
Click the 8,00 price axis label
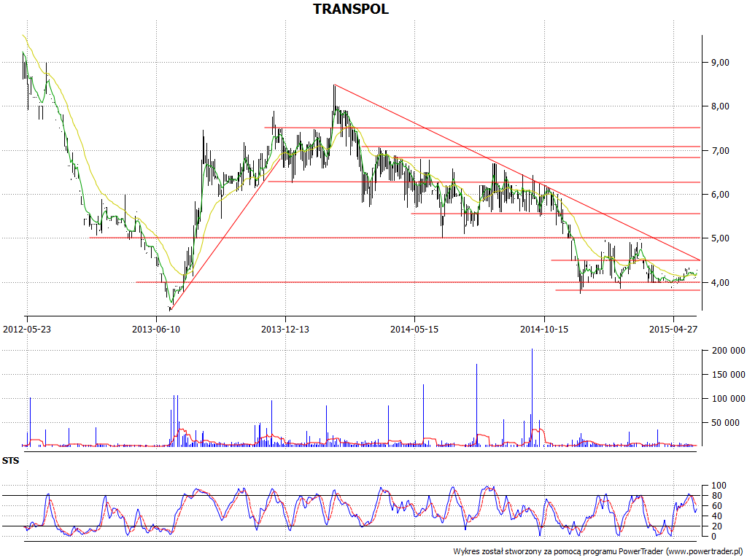pyautogui.click(x=719, y=106)
